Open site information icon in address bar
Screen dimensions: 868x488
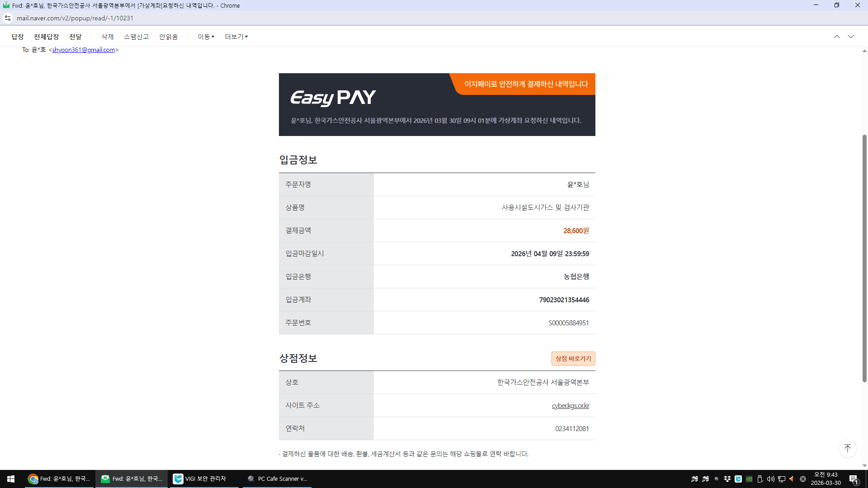click(8, 18)
